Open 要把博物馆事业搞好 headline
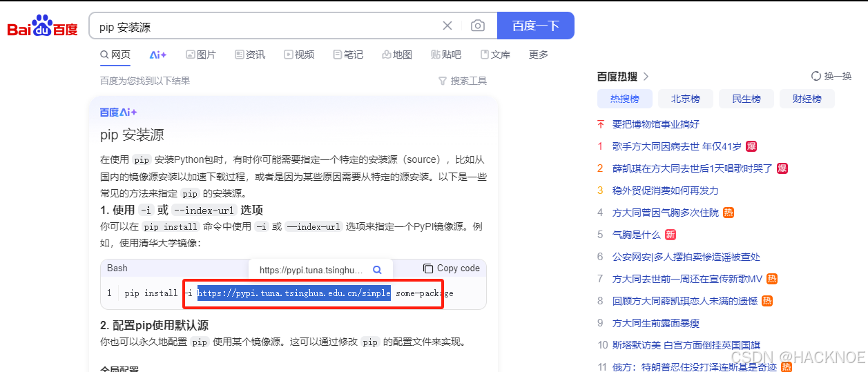Image resolution: width=868 pixels, height=372 pixels. click(656, 124)
